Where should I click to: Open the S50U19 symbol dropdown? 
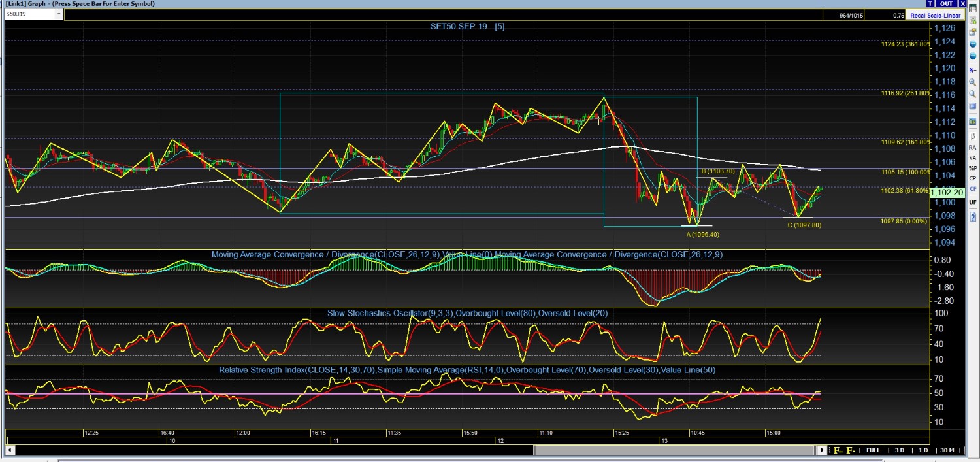pyautogui.click(x=59, y=14)
